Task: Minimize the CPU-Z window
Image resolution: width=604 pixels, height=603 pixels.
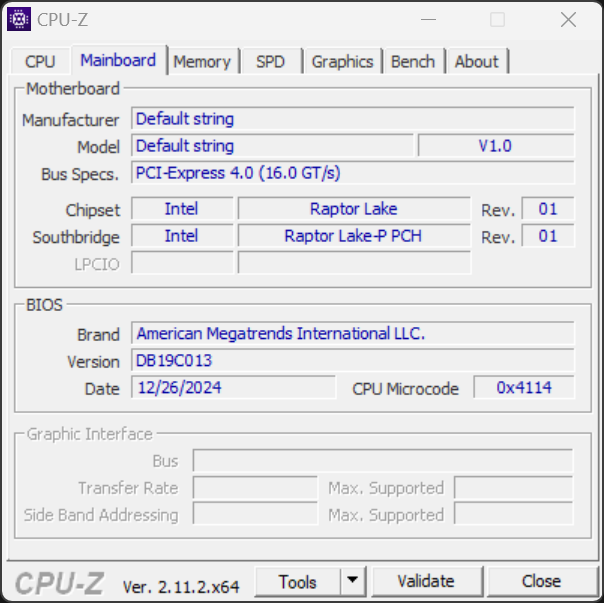Action: [x=428, y=19]
